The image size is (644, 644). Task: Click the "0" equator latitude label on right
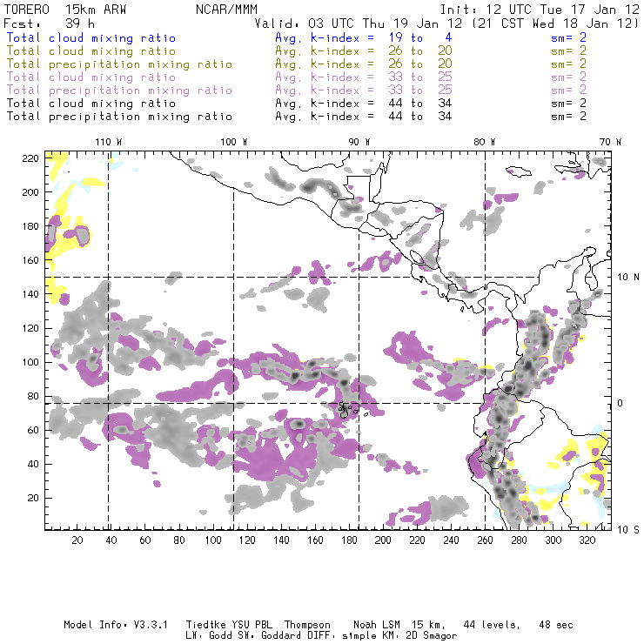tap(621, 403)
